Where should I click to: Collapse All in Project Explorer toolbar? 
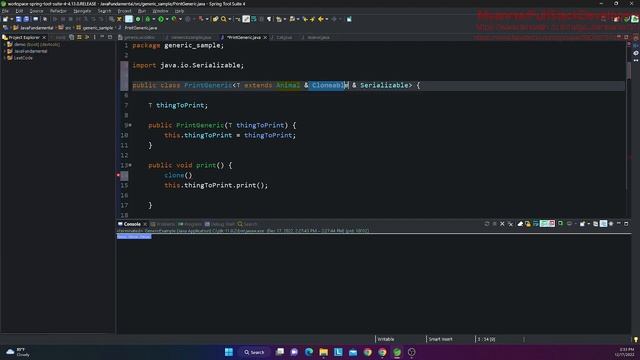71,37
